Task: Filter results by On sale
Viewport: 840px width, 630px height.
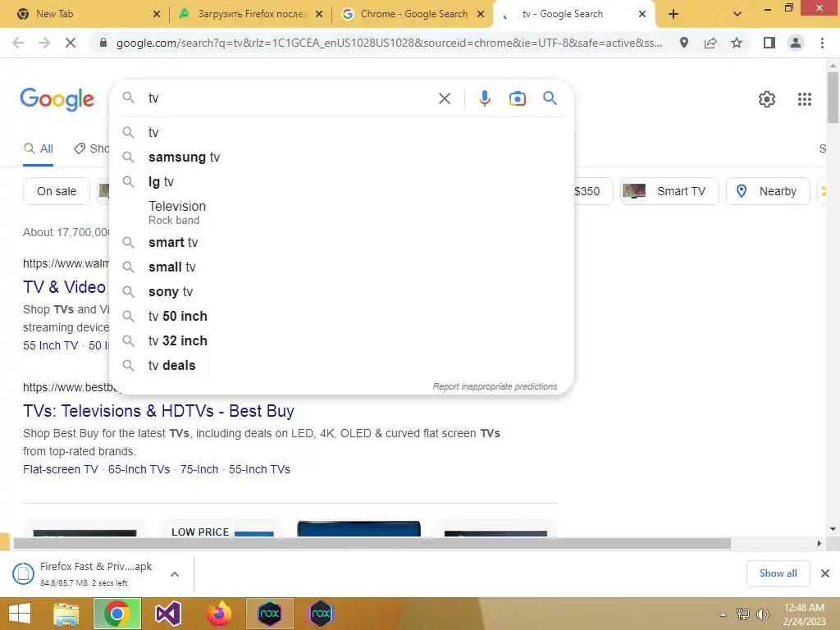Action: [x=57, y=191]
